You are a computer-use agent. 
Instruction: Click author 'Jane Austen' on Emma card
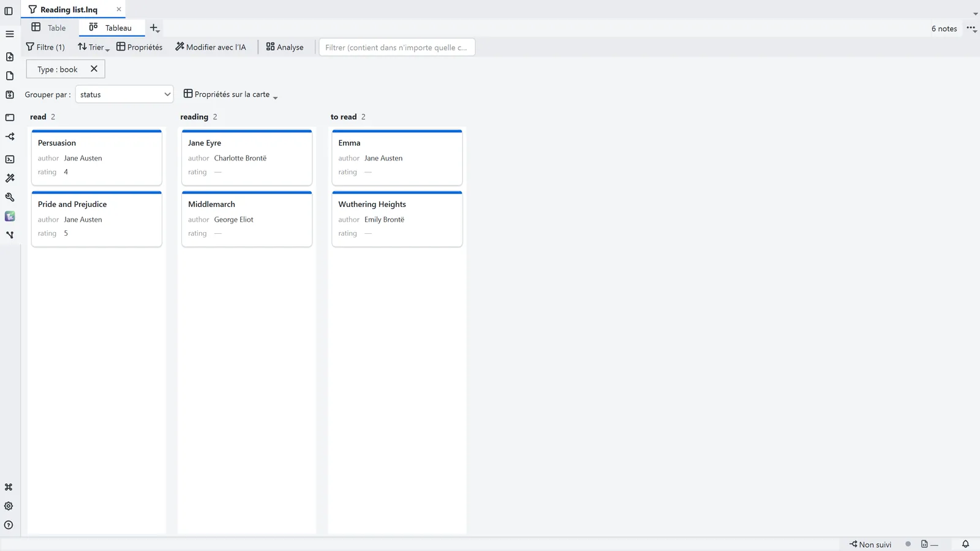pos(383,158)
